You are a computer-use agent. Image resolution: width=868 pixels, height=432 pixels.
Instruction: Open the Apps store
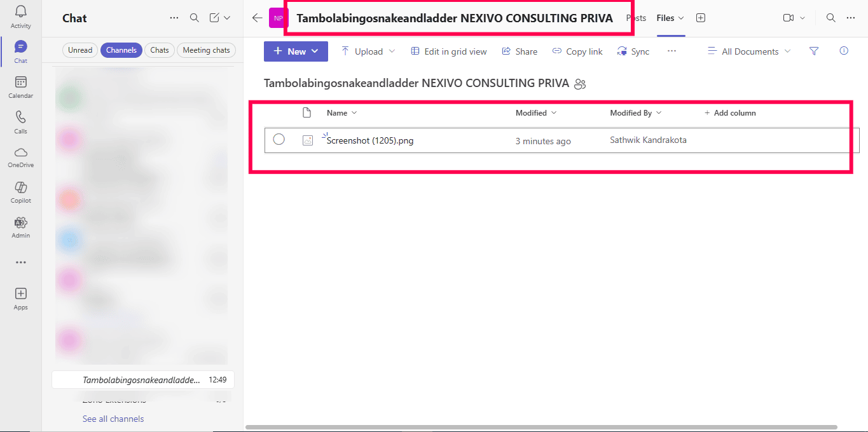(20, 298)
